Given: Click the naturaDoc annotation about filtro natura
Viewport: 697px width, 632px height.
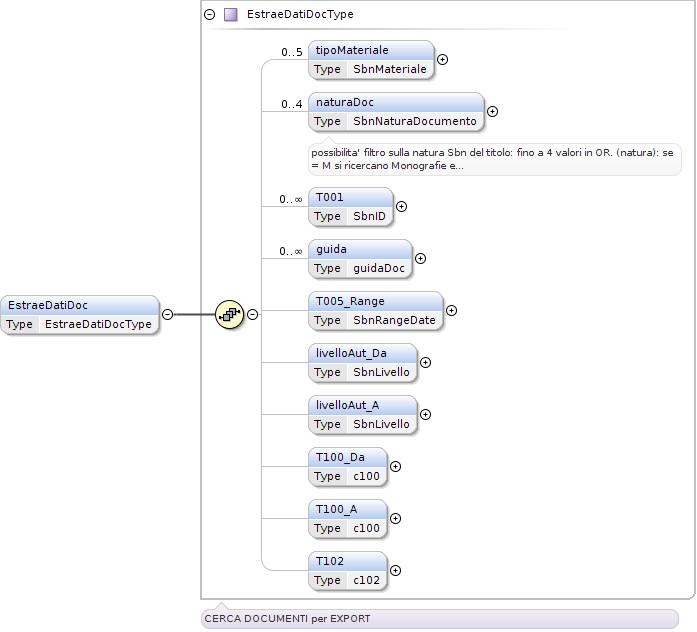Looking at the screenshot, I should coord(494,159).
